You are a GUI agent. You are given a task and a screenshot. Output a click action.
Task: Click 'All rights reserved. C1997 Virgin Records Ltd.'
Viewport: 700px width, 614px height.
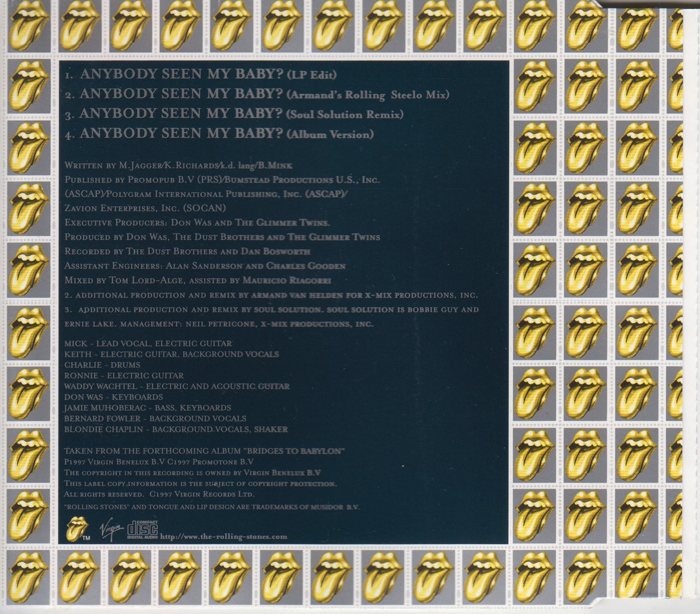[x=159, y=494]
